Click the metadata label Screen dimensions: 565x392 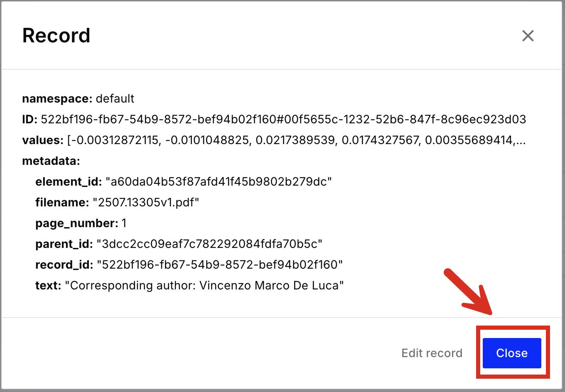pyautogui.click(x=51, y=161)
